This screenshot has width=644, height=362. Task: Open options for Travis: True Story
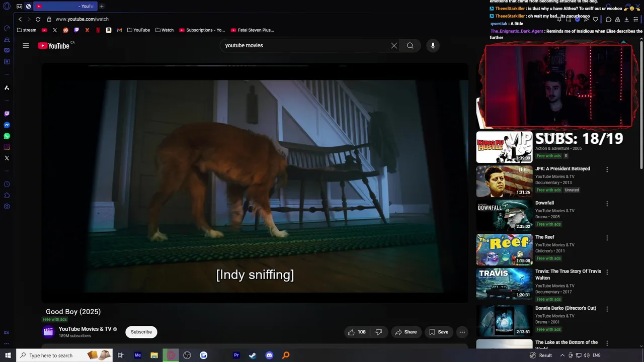tap(607, 273)
